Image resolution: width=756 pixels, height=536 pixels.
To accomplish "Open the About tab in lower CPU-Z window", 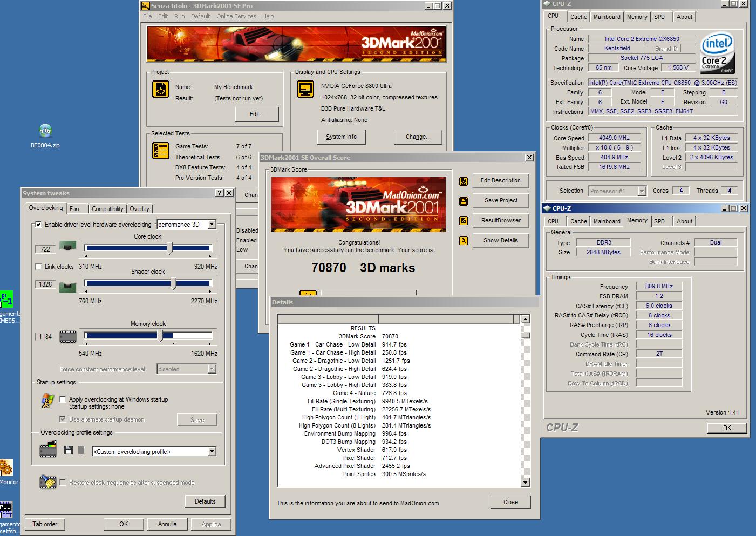I will pyautogui.click(x=684, y=221).
